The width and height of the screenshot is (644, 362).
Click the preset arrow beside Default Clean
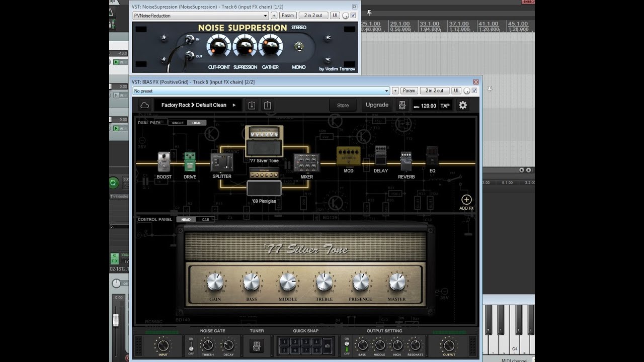(x=234, y=105)
